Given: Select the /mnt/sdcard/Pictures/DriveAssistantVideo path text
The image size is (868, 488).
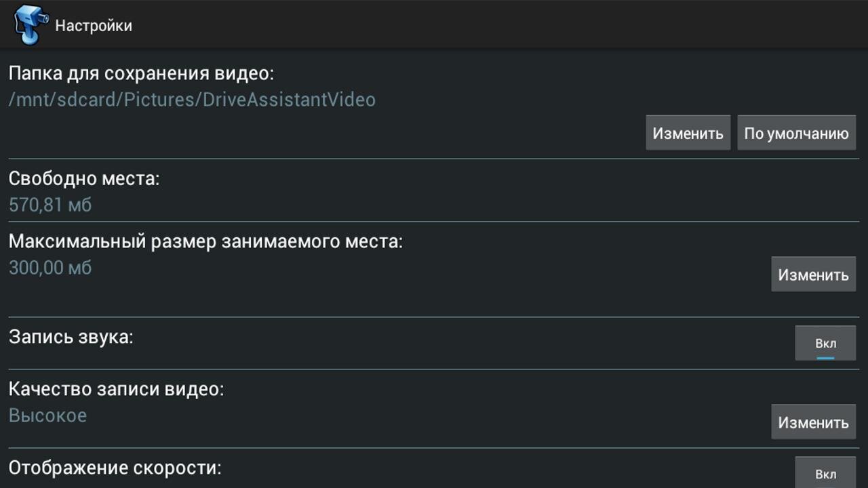Looking at the screenshot, I should click(192, 100).
